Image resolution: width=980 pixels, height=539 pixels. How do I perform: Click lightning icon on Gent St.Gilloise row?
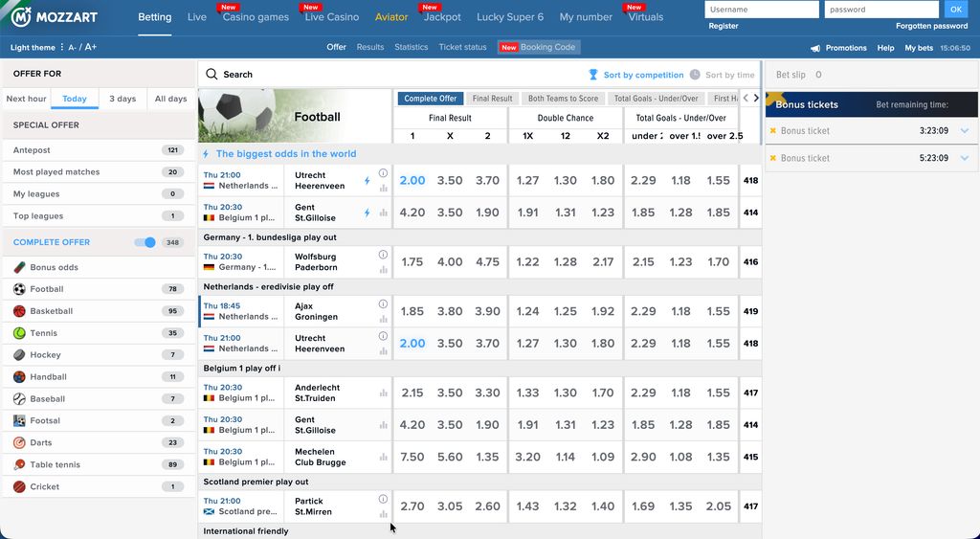click(367, 213)
